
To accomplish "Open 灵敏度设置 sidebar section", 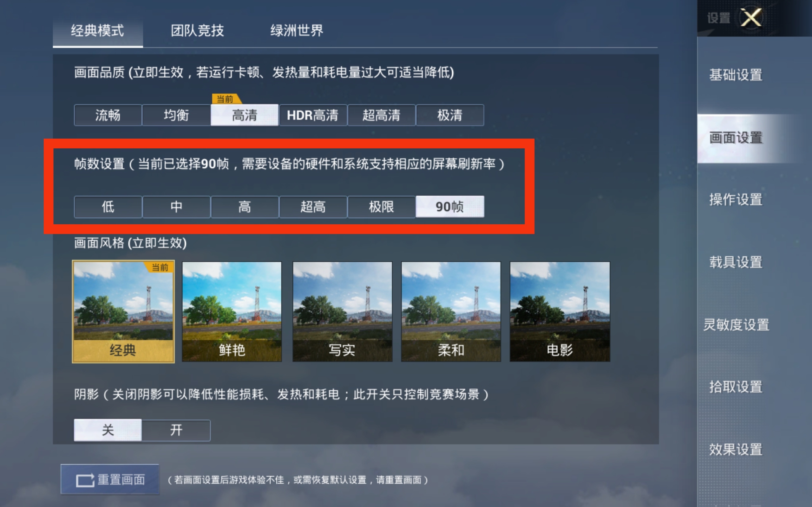I will click(736, 324).
